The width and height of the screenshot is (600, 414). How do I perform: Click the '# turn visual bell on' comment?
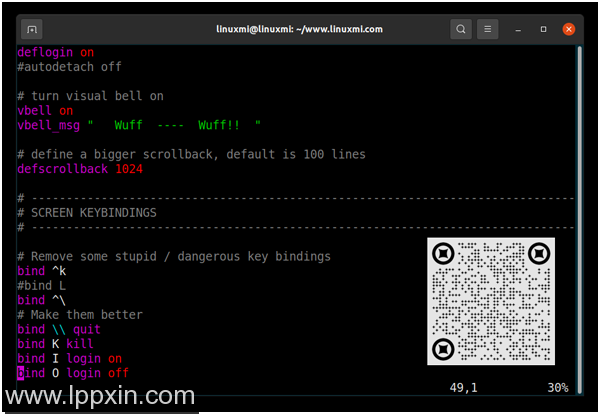pyautogui.click(x=90, y=96)
